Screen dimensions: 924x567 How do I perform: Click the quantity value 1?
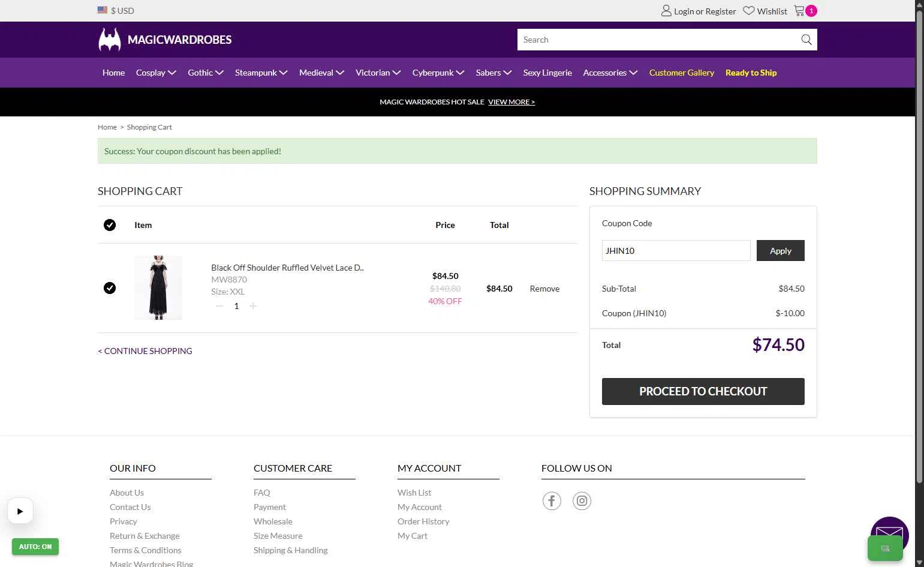point(236,306)
